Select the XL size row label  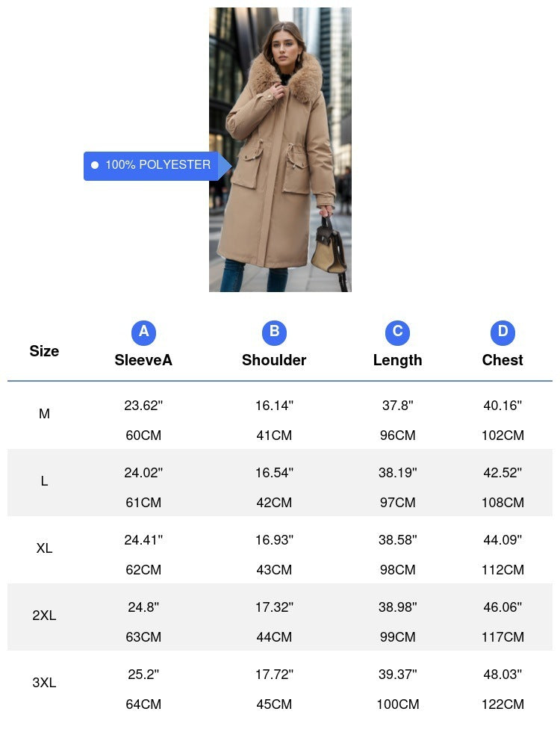pos(44,548)
